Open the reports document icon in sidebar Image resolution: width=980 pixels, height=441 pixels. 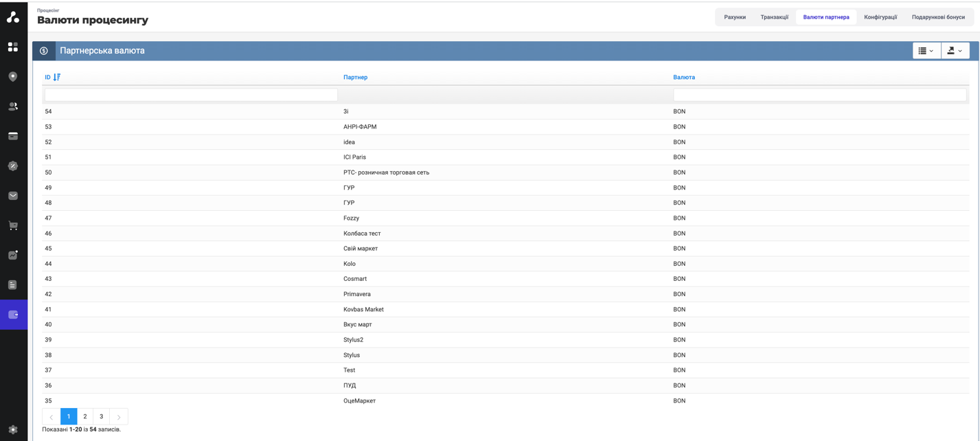click(x=13, y=284)
